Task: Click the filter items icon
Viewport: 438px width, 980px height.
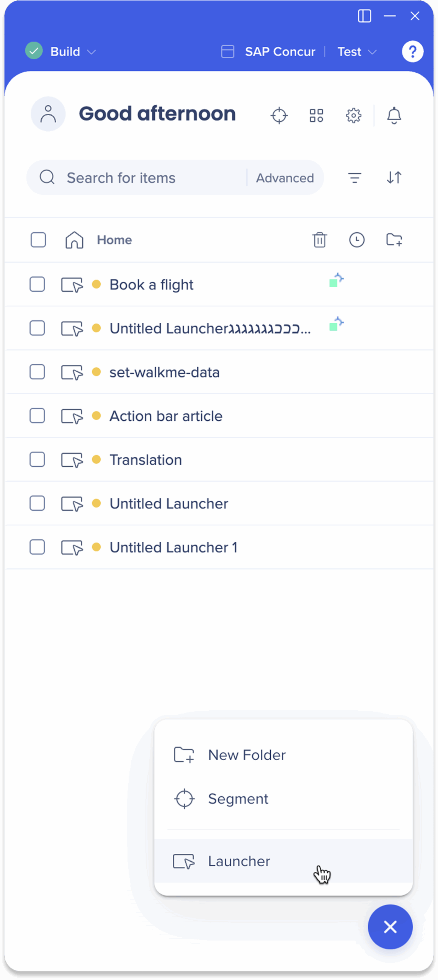Action: 355,178
